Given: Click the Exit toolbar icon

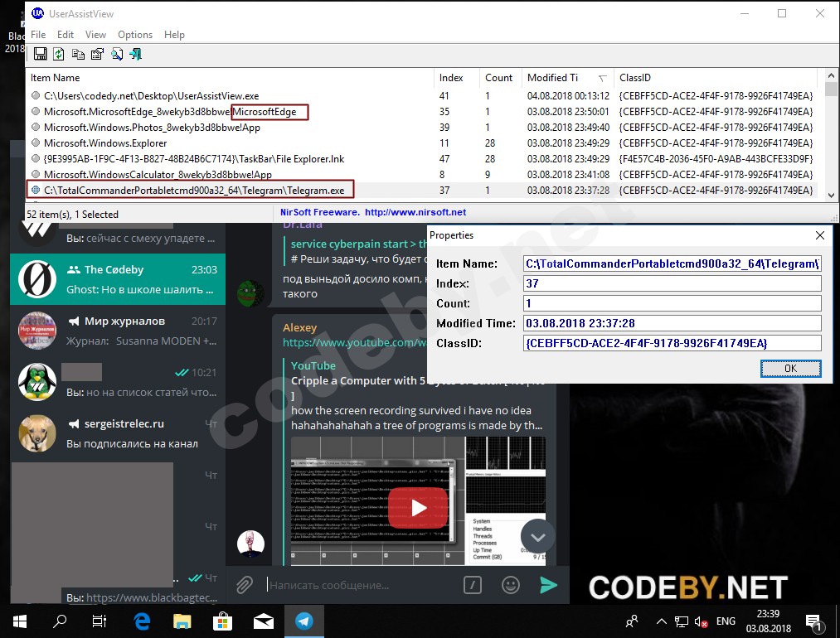Looking at the screenshot, I should point(135,54).
